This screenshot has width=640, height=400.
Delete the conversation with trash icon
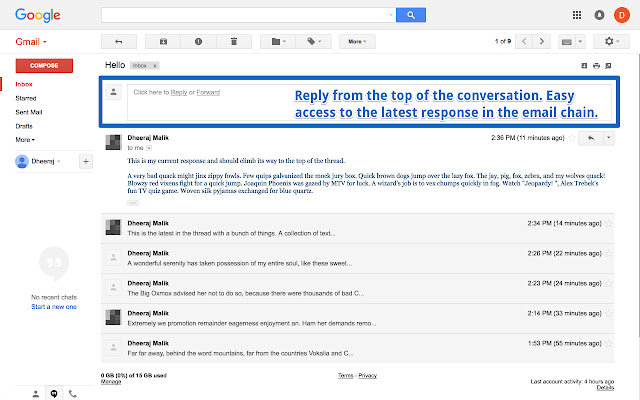(x=234, y=42)
